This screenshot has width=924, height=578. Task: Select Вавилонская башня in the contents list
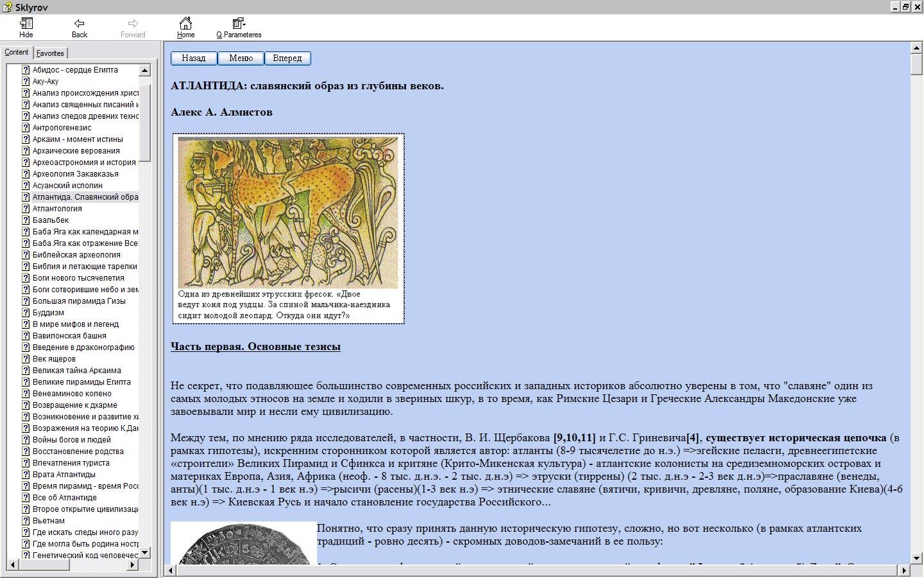click(x=69, y=336)
